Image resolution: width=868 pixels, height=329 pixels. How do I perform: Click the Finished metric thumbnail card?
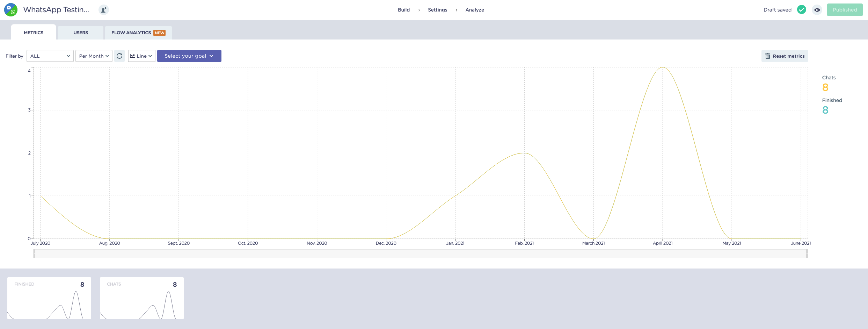pyautogui.click(x=49, y=298)
